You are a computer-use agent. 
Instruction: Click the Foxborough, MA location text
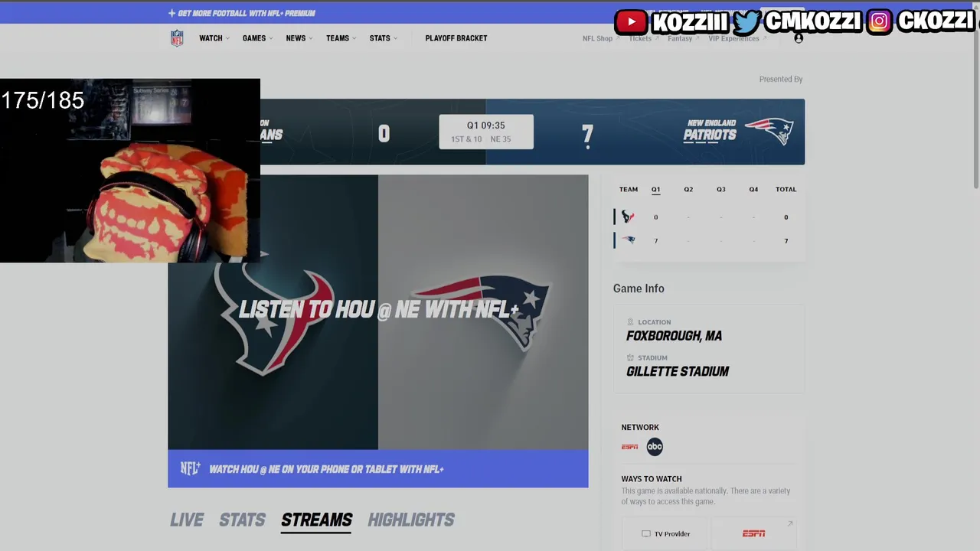[x=674, y=336]
